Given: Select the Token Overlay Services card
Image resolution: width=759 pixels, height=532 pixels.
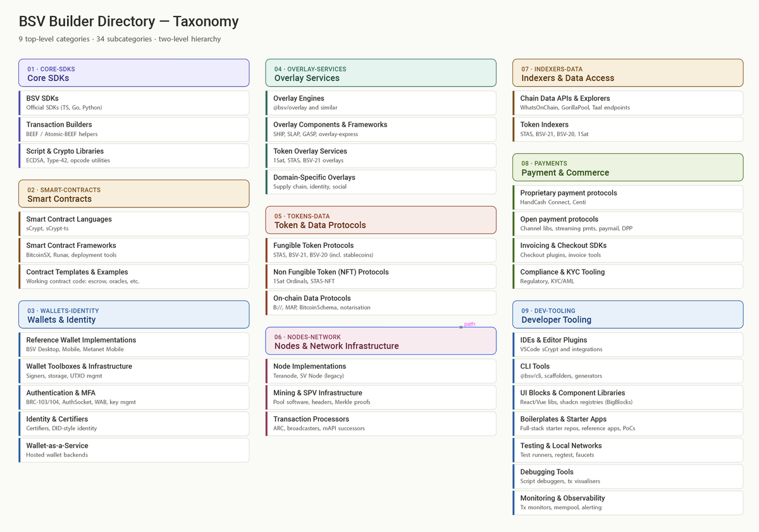Looking at the screenshot, I should [381, 156].
